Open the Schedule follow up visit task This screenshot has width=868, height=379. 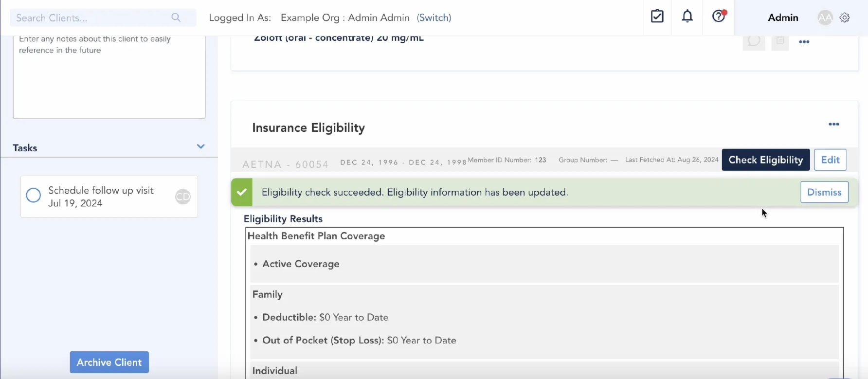point(109,197)
